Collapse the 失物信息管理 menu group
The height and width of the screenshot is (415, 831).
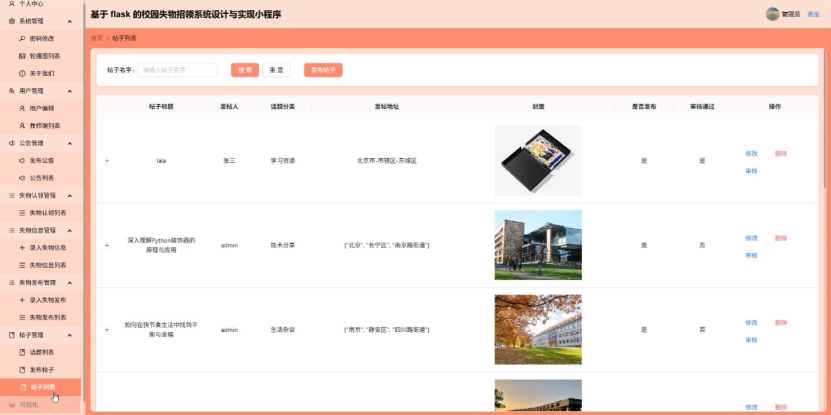69,231
